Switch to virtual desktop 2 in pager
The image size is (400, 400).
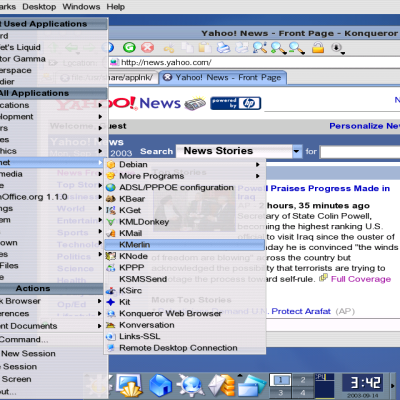[x=303, y=380]
